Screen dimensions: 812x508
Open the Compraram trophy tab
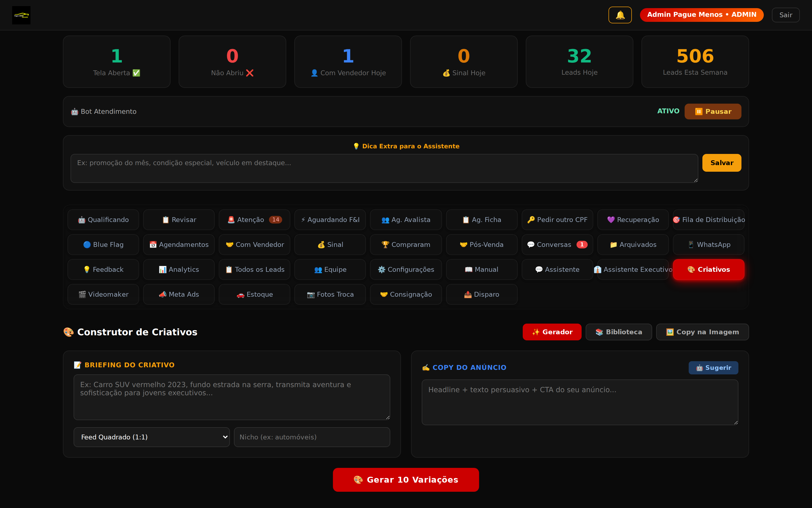(406, 245)
